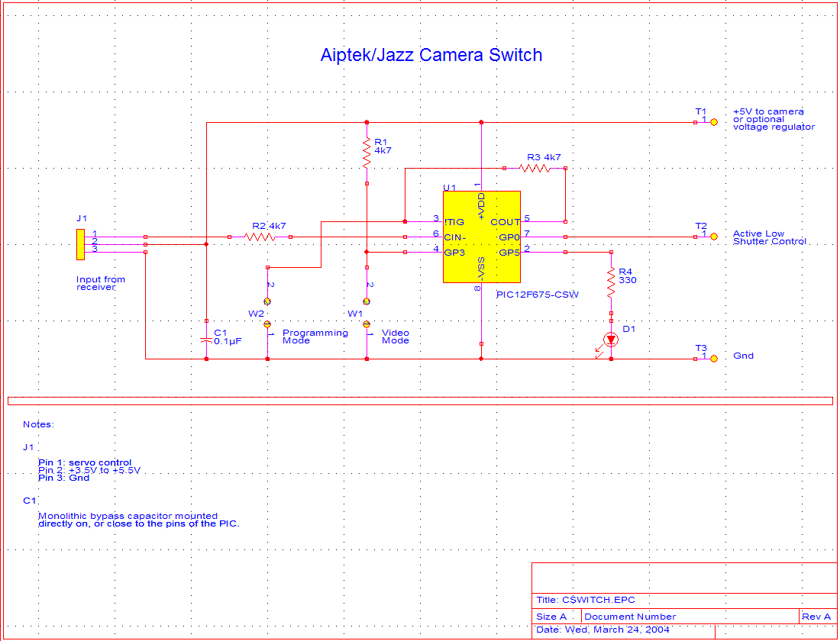
Task: Click the 'COUT' pin label
Action: coord(506,222)
